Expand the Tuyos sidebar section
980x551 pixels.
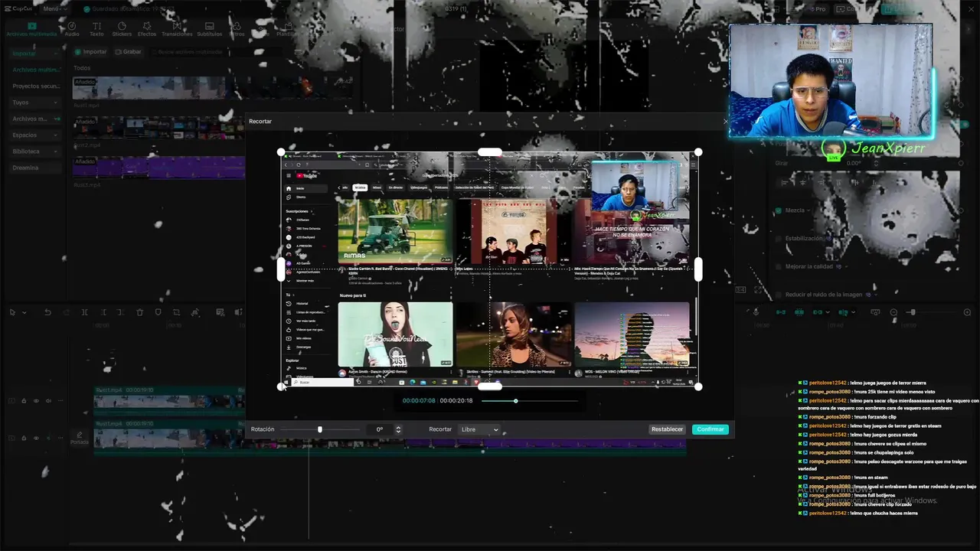pyautogui.click(x=35, y=103)
